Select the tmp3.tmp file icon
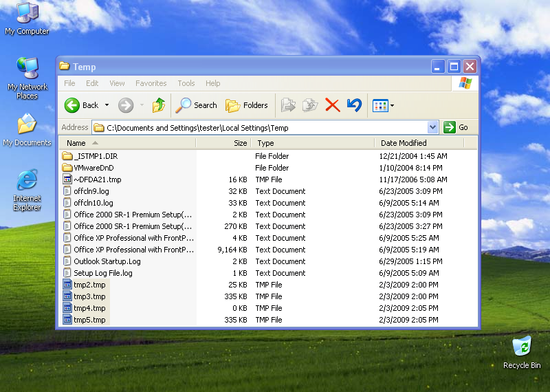The width and height of the screenshot is (550, 392). coord(67,296)
